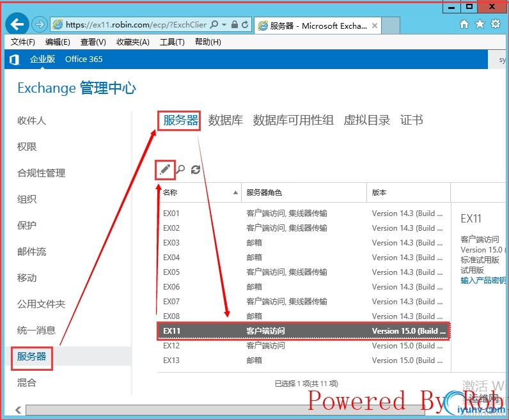Click the browser forward arrow button
This screenshot has height=420, width=509.
point(39,24)
